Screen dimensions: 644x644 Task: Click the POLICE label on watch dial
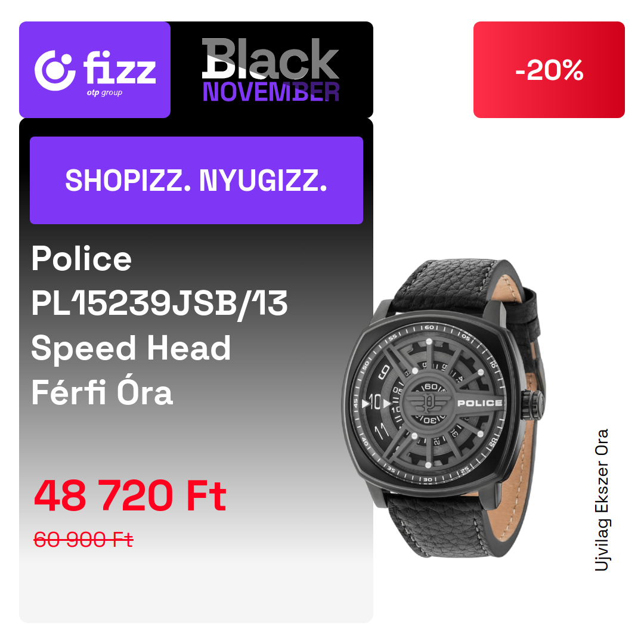pyautogui.click(x=479, y=403)
